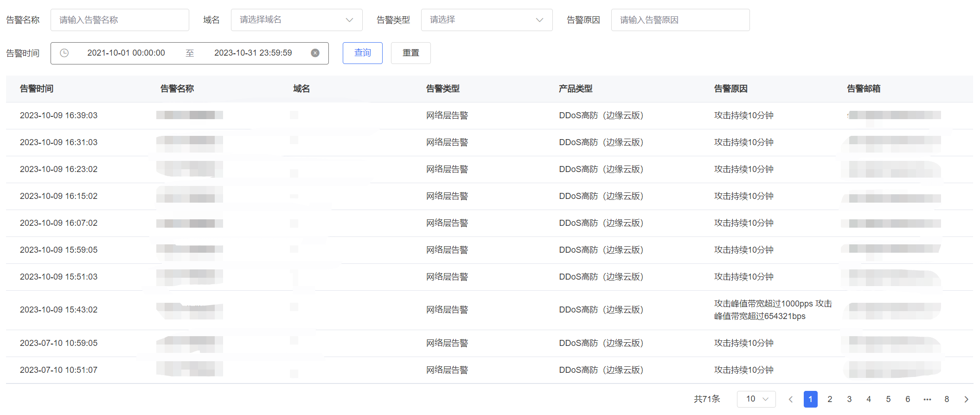The image size is (980, 415).
Task: Click the start date 2021-10-01 00:00:00
Action: pos(126,53)
